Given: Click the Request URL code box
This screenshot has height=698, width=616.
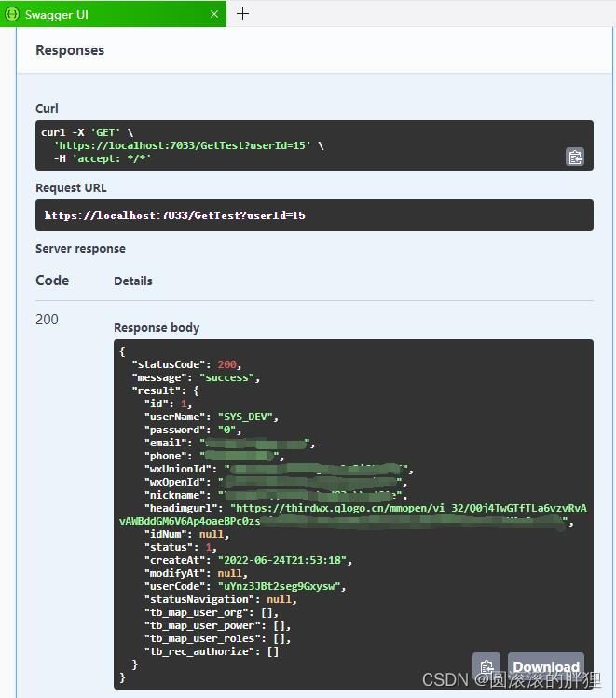Looking at the screenshot, I should (314, 215).
